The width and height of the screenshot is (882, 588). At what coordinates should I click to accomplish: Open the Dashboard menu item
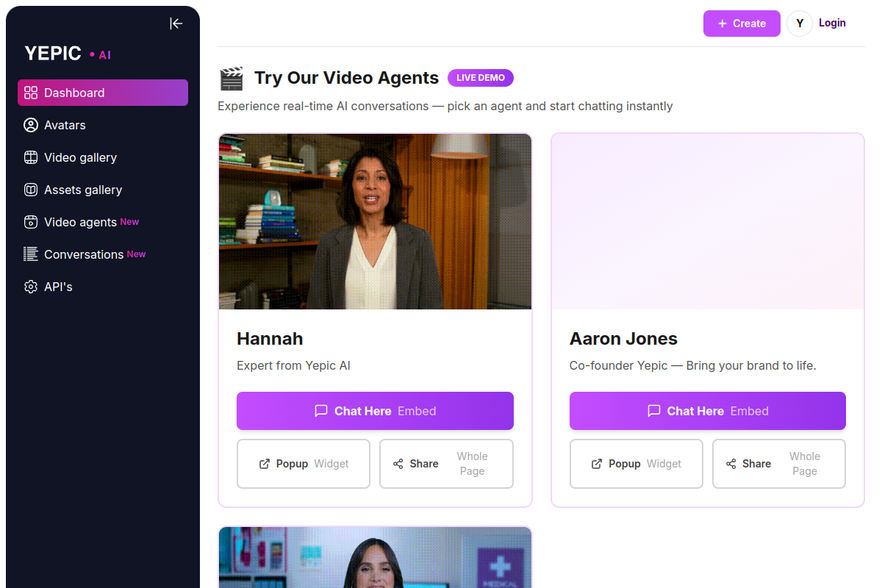coord(103,93)
